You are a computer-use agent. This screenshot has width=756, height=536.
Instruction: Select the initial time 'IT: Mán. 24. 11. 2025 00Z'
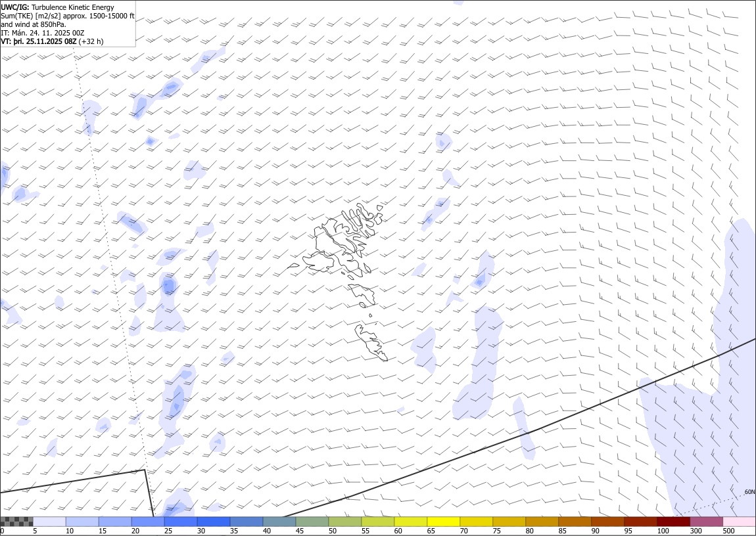(43, 33)
